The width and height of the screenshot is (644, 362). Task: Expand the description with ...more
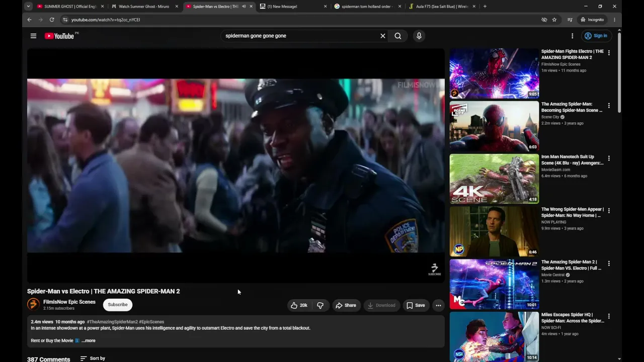(x=88, y=340)
